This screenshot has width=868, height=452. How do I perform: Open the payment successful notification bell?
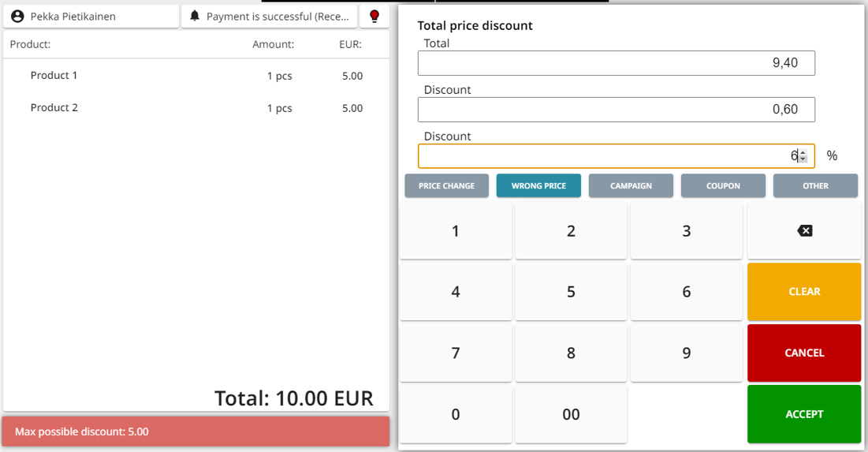point(270,17)
